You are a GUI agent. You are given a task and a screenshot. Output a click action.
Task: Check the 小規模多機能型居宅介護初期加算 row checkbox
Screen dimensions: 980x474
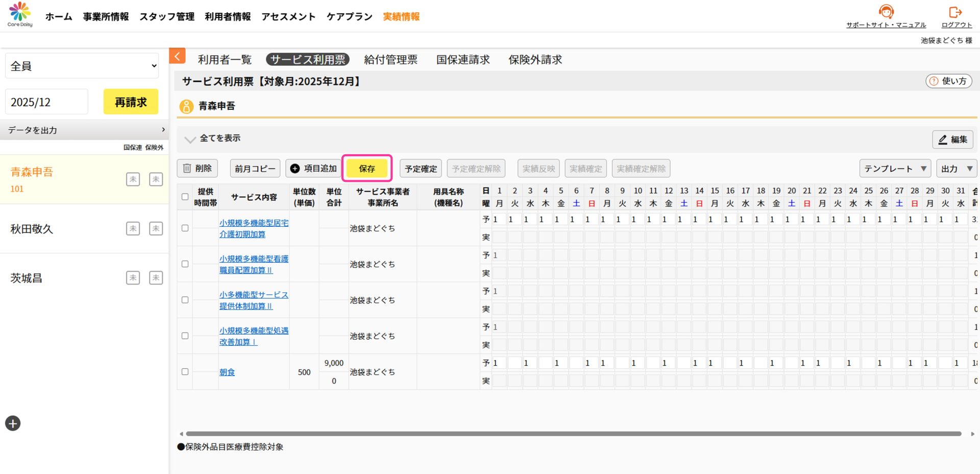point(185,228)
